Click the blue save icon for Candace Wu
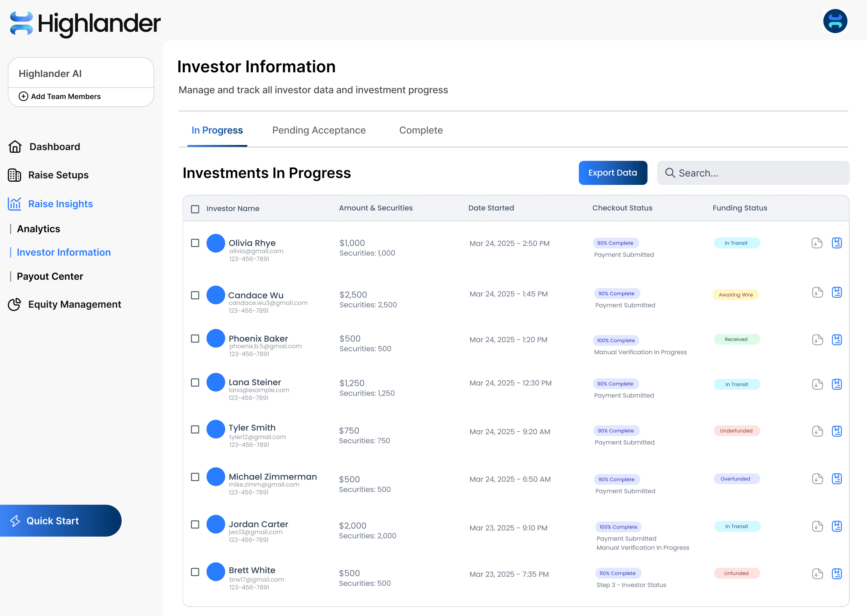The height and width of the screenshot is (616, 867). 837,292
